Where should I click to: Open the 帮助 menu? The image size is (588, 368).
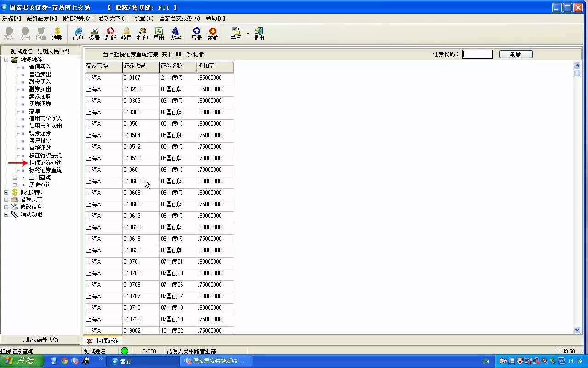coord(215,18)
